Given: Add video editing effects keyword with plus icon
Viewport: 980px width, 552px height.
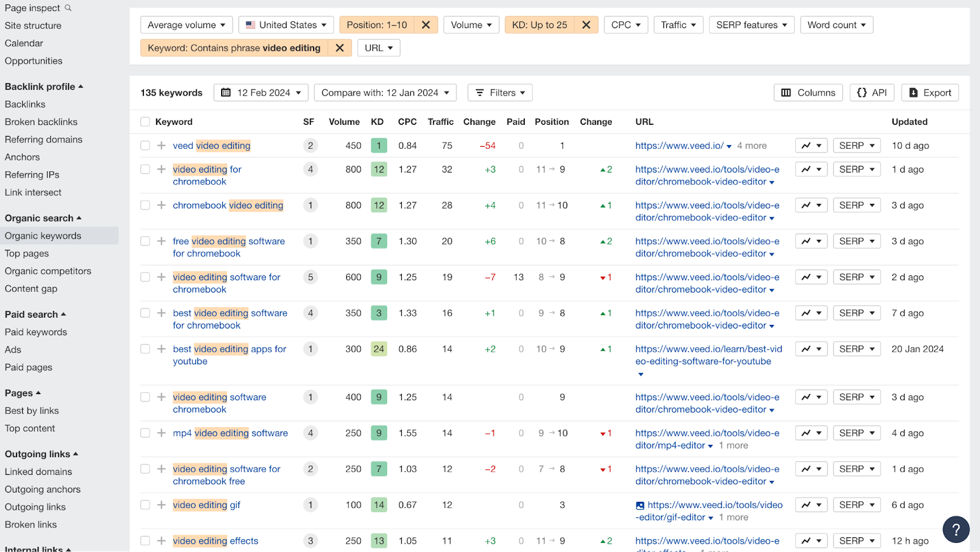Looking at the screenshot, I should (161, 541).
